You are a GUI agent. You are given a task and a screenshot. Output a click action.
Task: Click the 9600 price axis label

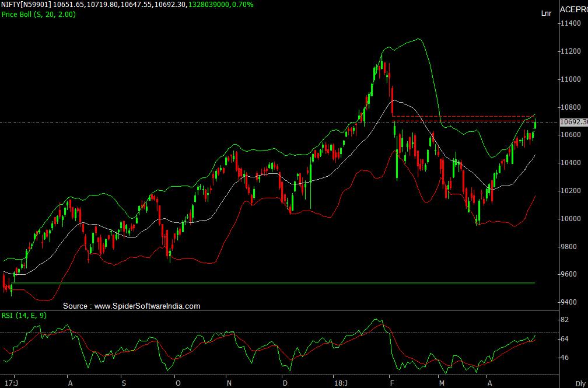click(569, 274)
